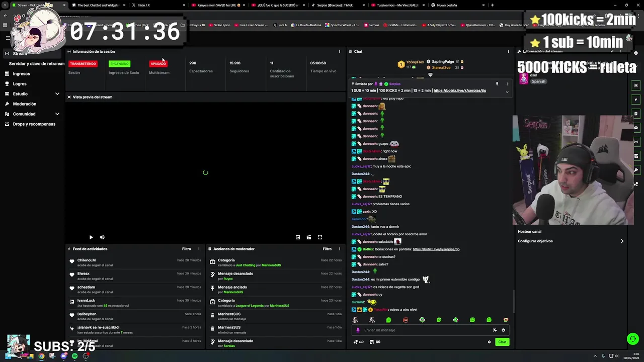
Task: Open Moderación in the sidebar
Action: click(x=25, y=104)
